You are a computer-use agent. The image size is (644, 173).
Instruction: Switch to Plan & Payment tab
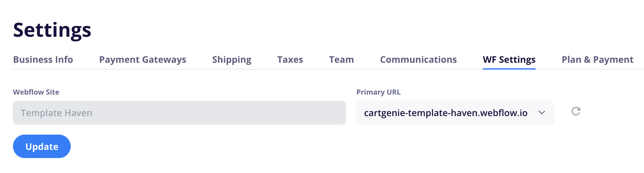pos(598,60)
